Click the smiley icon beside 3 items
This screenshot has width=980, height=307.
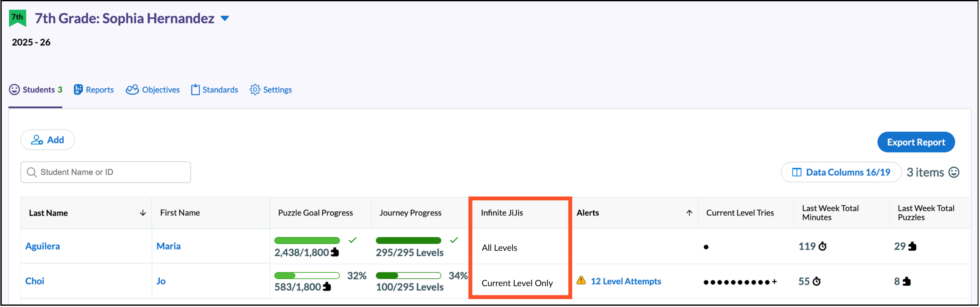954,172
